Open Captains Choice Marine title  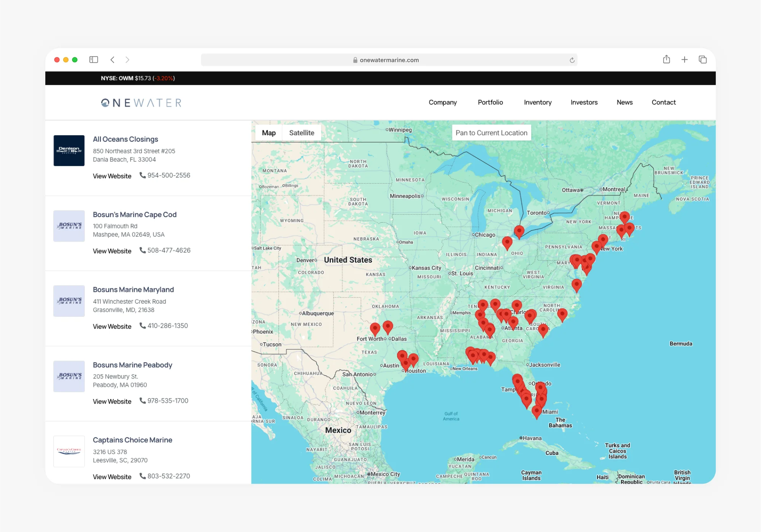pyautogui.click(x=132, y=440)
